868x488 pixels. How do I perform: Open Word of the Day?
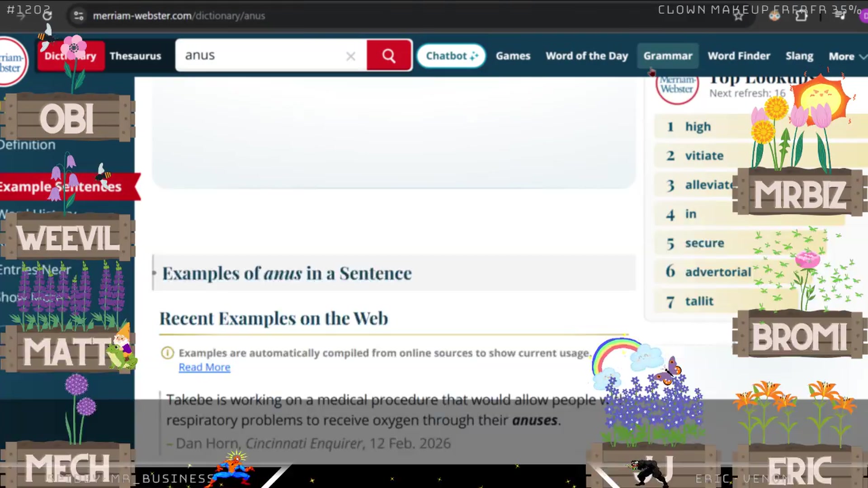[587, 56]
